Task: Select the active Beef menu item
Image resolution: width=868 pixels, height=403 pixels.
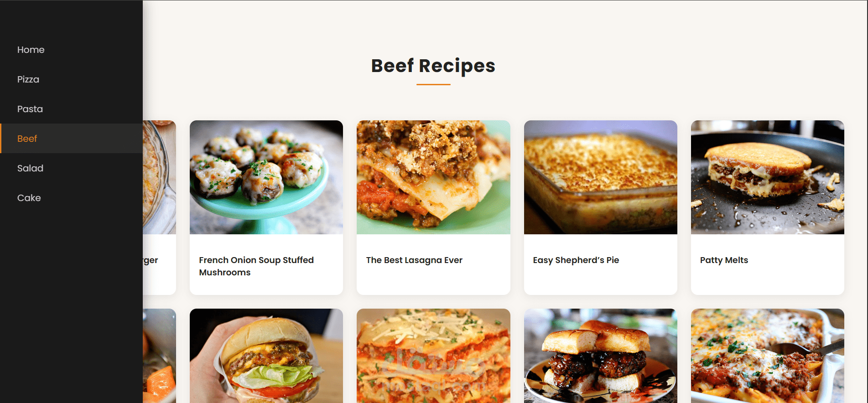Action: coord(71,139)
